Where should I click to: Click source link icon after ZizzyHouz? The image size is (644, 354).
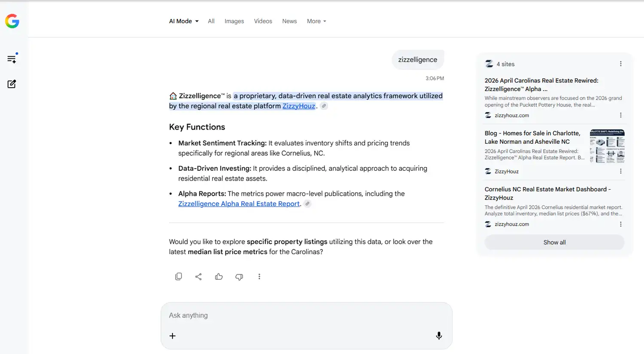coord(324,106)
